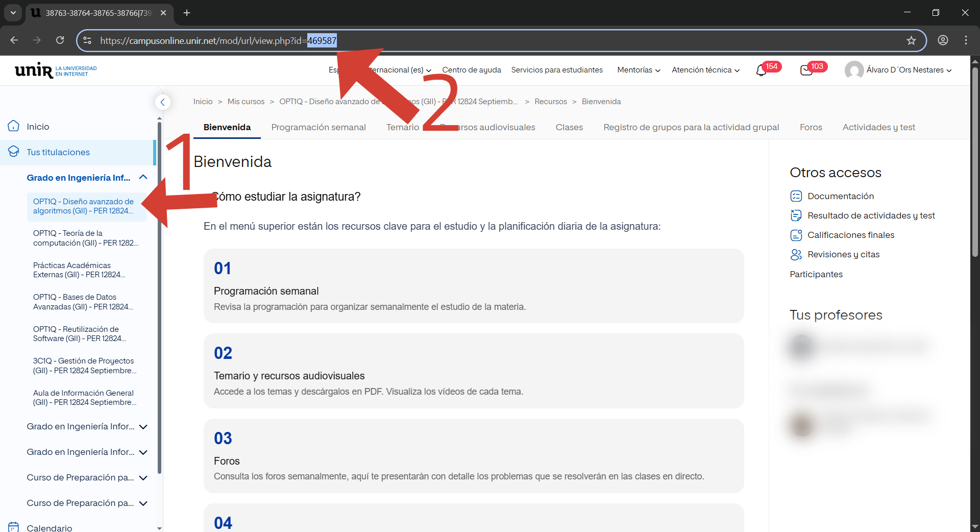Open the Participantes link
980x532 pixels.
tap(816, 274)
